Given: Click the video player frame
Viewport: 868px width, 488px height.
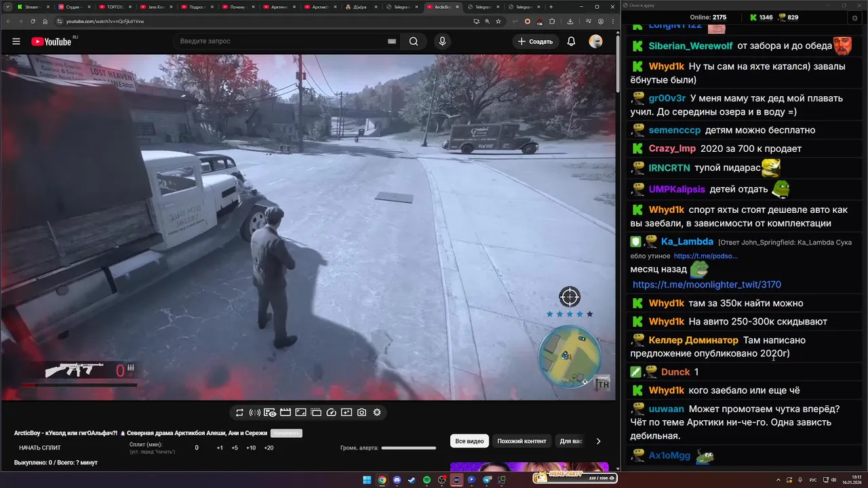Looking at the screenshot, I should click(309, 227).
